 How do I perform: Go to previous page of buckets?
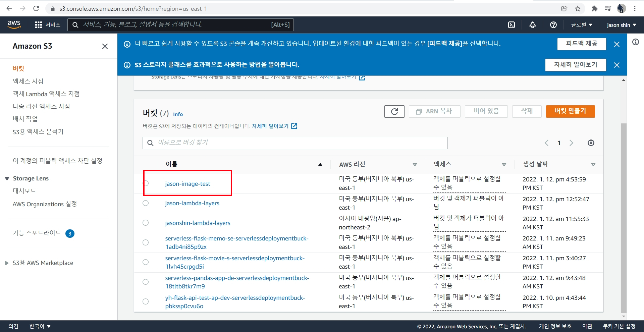click(546, 143)
